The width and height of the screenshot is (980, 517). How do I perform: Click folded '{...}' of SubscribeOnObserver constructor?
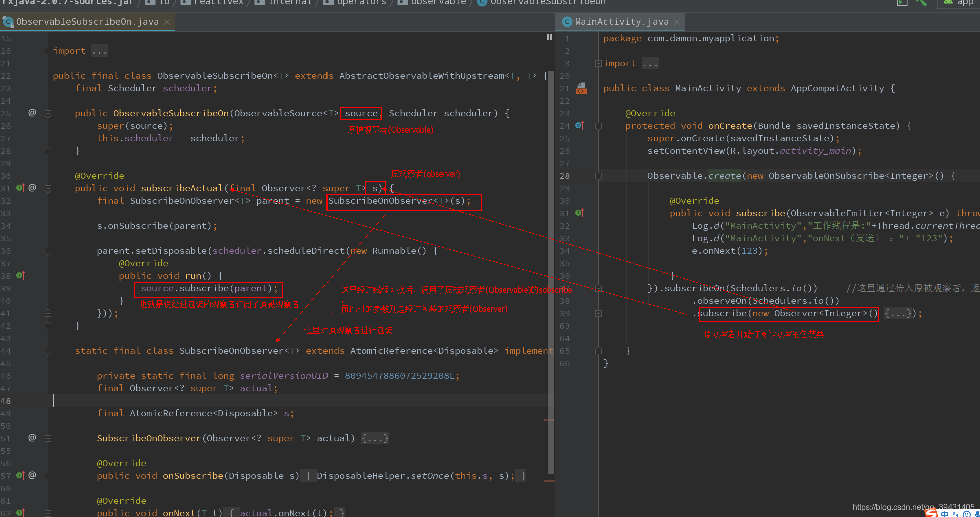coord(375,438)
